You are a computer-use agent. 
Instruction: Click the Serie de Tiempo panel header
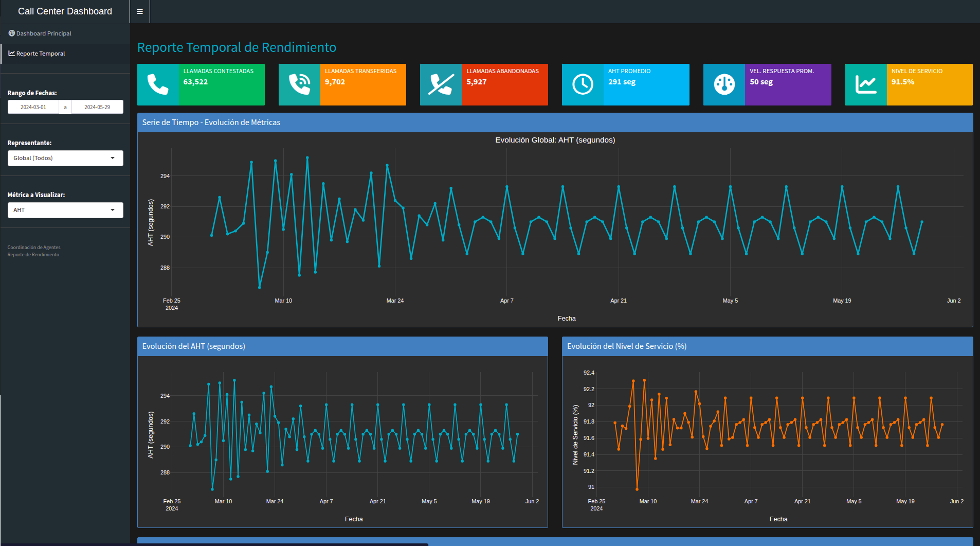pos(211,122)
